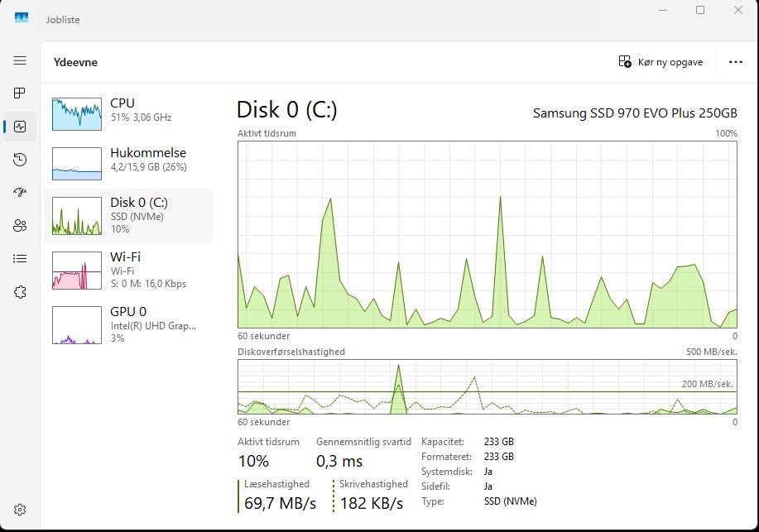Click the Diskoverførselshastighed transfer rate graph
Viewport: 759px width, 532px height.
click(x=488, y=386)
